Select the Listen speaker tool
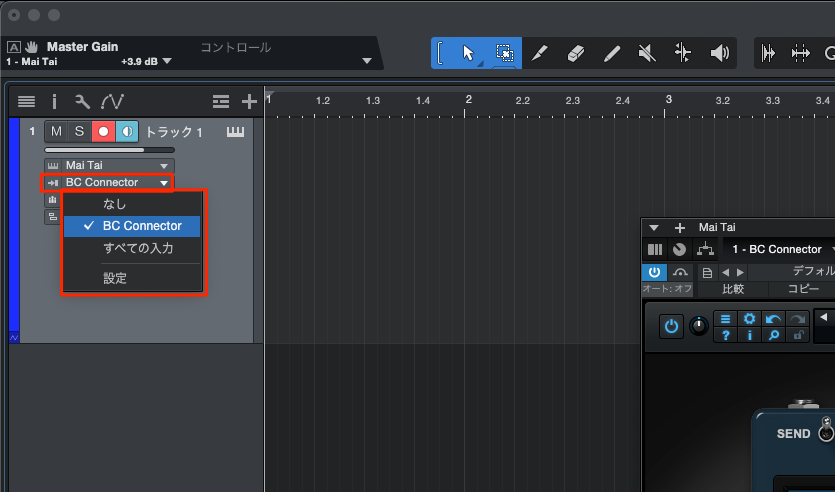This screenshot has height=492, width=835. tap(719, 53)
